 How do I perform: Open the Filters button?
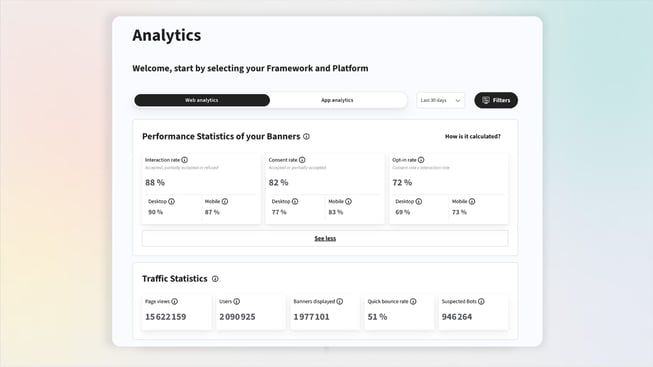[496, 100]
